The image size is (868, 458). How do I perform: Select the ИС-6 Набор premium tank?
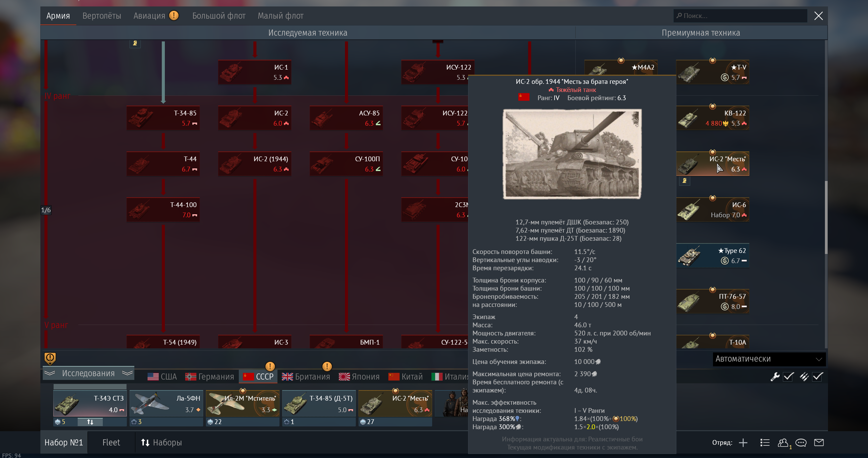tap(713, 210)
